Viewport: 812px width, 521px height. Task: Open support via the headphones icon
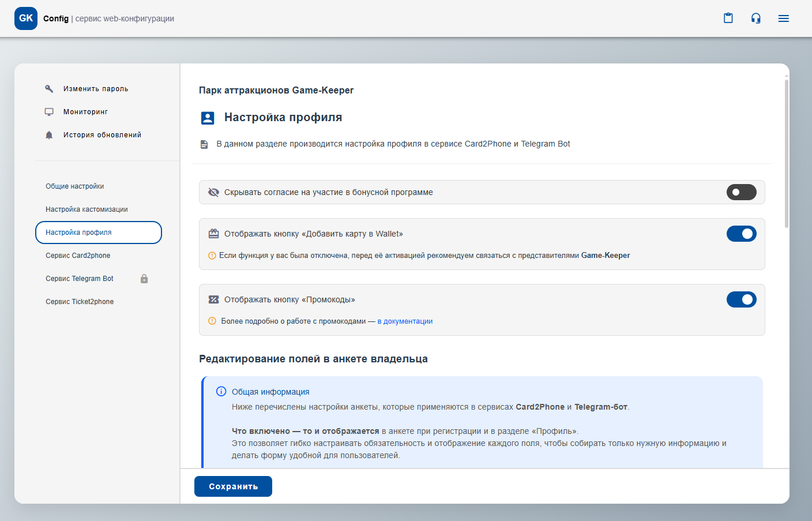(x=756, y=18)
